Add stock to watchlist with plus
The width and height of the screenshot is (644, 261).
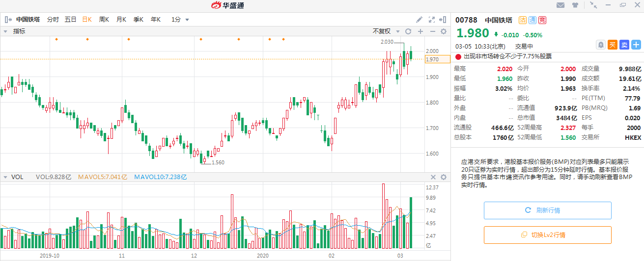[x=636, y=45]
